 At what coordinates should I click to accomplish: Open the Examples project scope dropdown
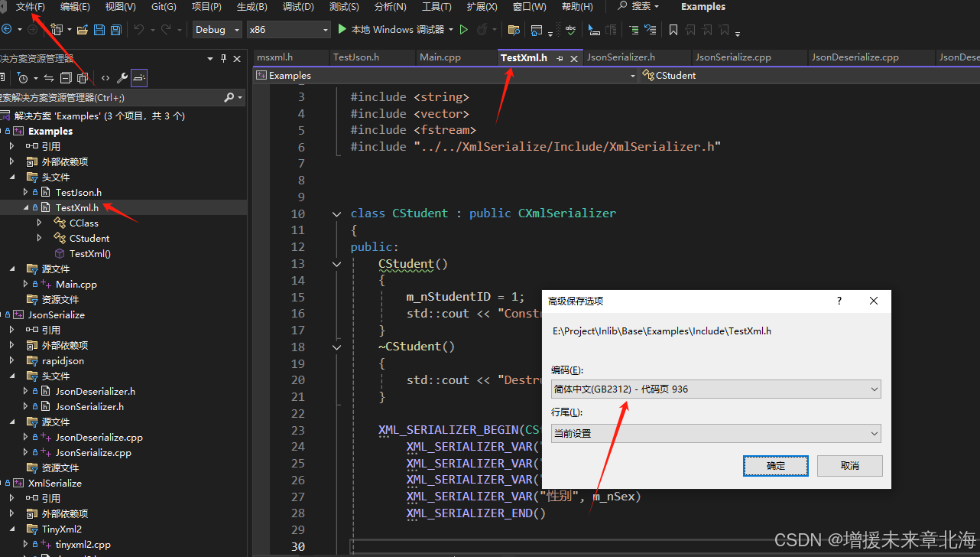pyautogui.click(x=446, y=76)
